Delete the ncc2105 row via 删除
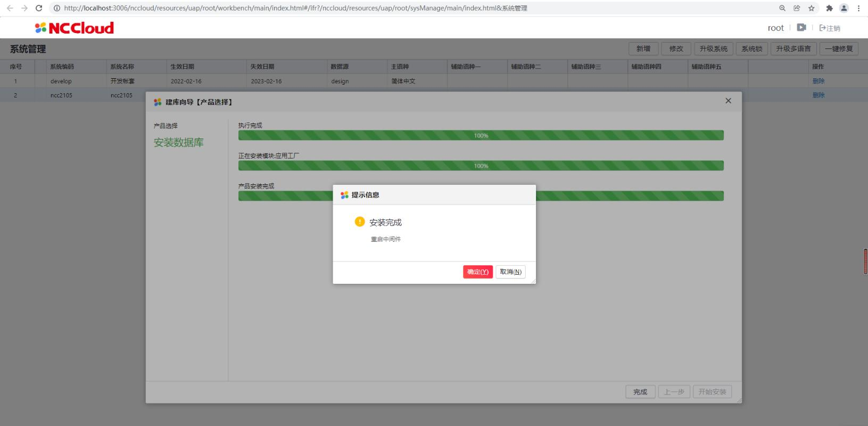Viewport: 868px width, 426px height. pos(819,95)
